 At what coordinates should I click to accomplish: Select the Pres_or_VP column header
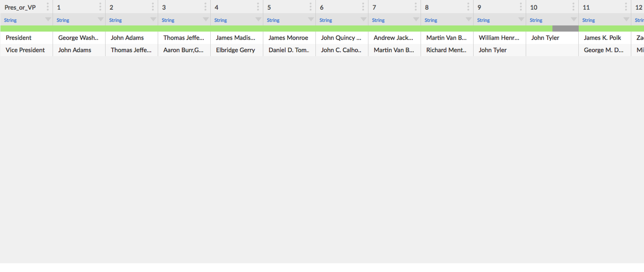click(20, 7)
